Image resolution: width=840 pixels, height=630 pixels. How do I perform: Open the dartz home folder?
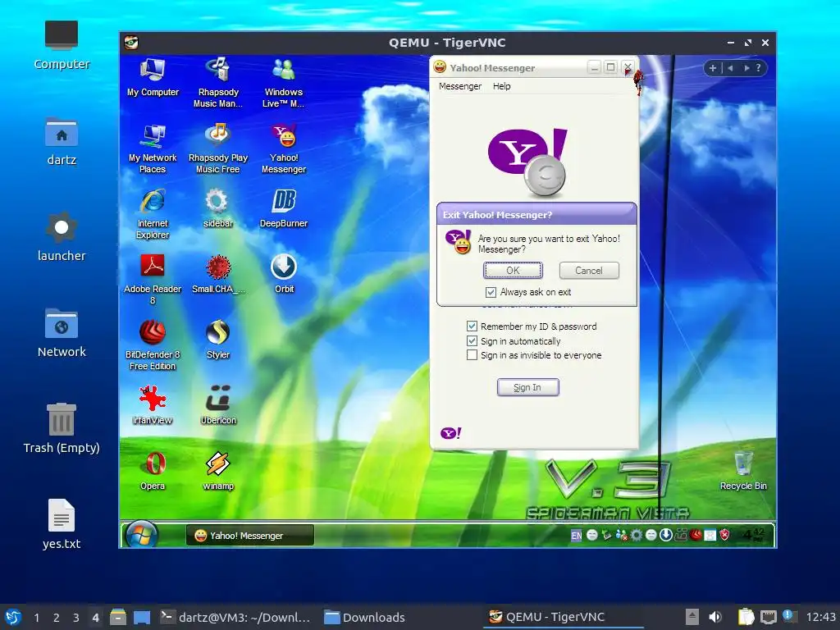click(61, 141)
